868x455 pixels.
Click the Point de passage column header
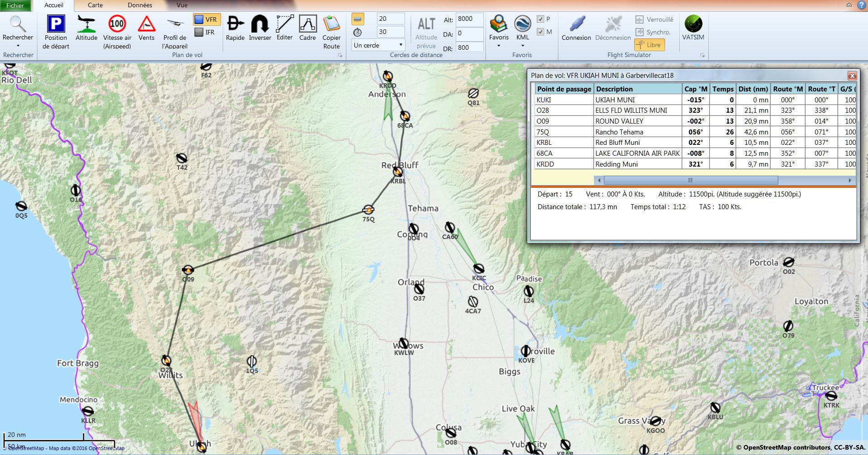pyautogui.click(x=564, y=89)
